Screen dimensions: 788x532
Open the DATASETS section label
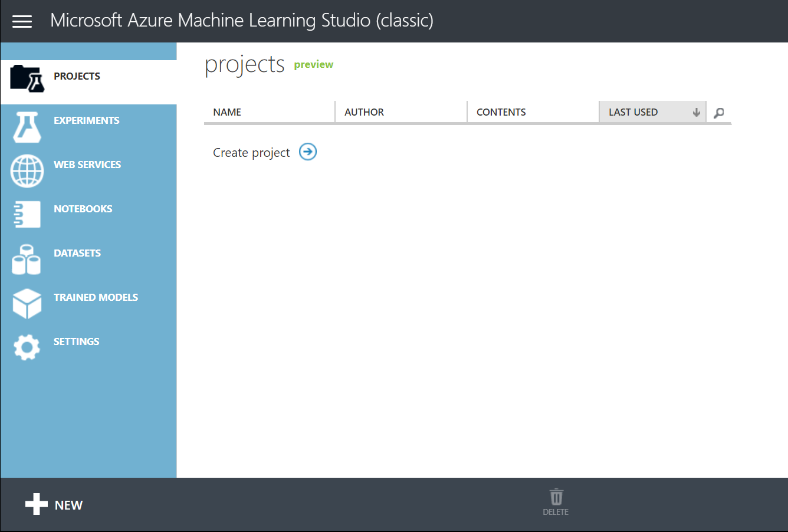[77, 253]
